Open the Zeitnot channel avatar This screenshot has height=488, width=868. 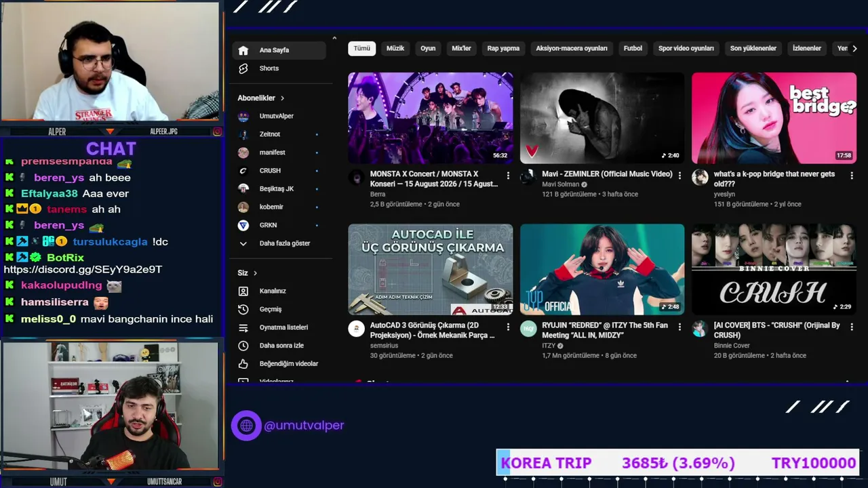tap(243, 134)
